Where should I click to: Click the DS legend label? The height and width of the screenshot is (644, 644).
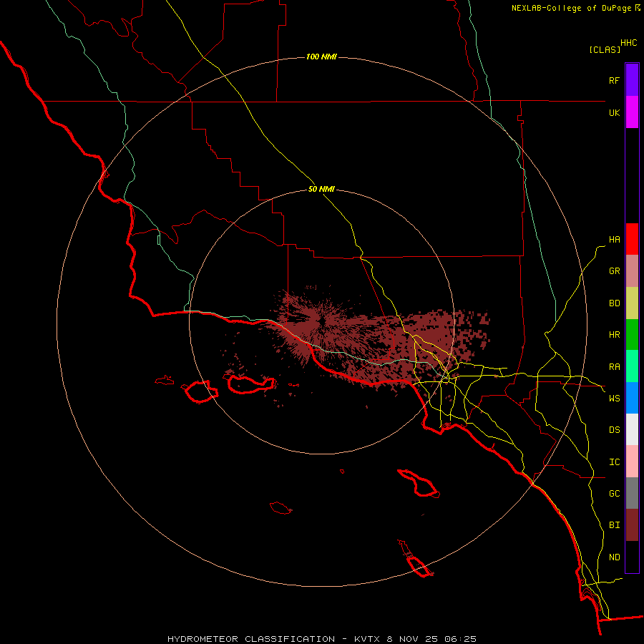[614, 430]
